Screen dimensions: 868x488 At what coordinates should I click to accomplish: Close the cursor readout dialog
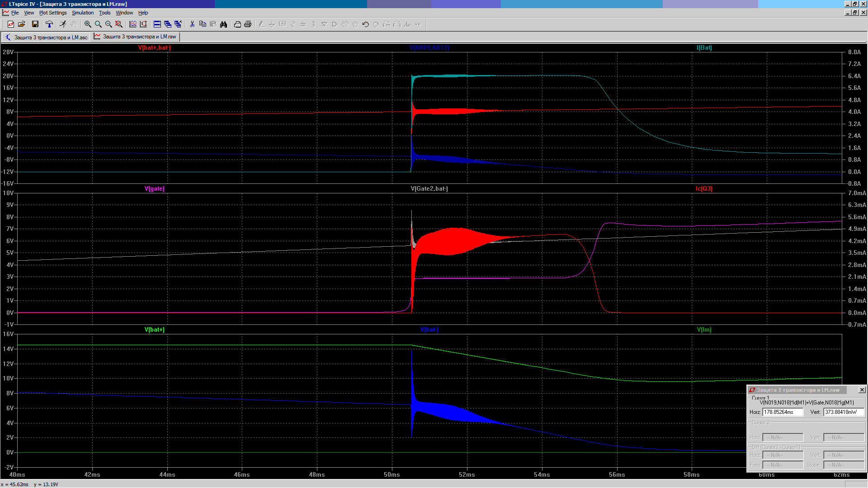pyautogui.click(x=862, y=390)
